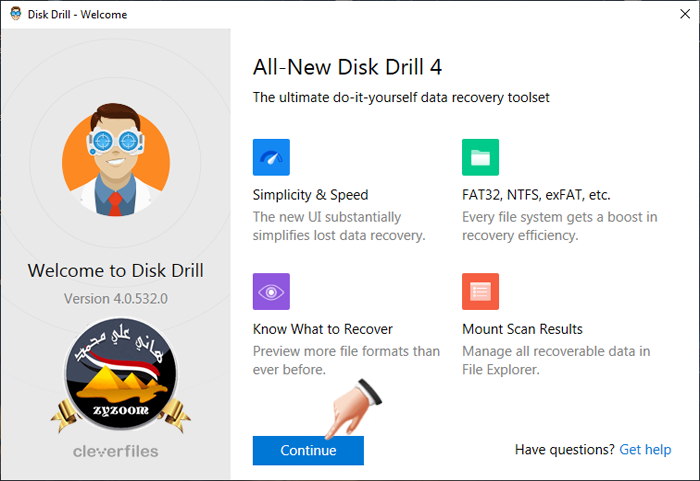Screen dimensions: 700x481
Task: Click the Know What to Recover heading
Action: coord(322,329)
